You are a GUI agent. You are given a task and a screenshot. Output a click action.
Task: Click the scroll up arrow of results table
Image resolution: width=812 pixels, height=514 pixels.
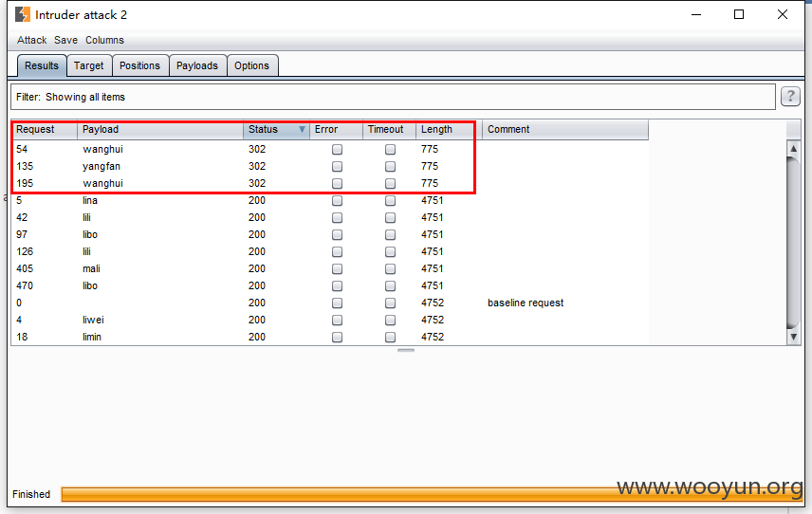pyautogui.click(x=793, y=149)
